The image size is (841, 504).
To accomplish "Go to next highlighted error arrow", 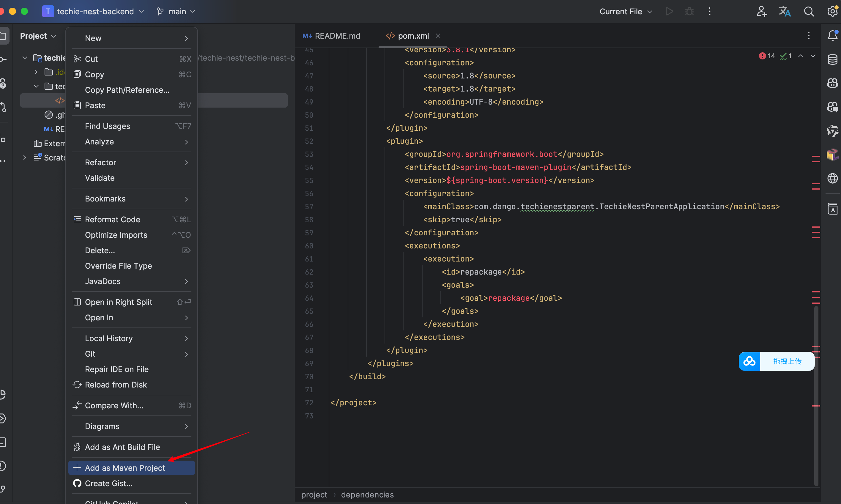I will click(x=813, y=56).
